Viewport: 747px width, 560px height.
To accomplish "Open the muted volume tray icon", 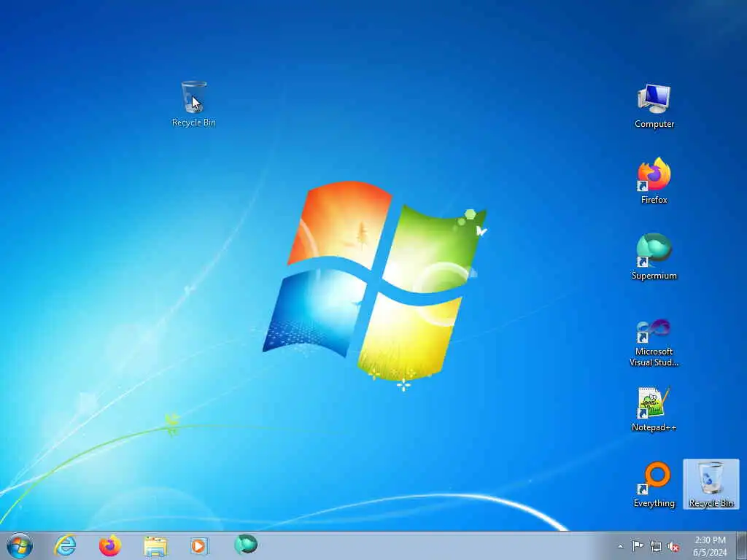I will coord(673,546).
